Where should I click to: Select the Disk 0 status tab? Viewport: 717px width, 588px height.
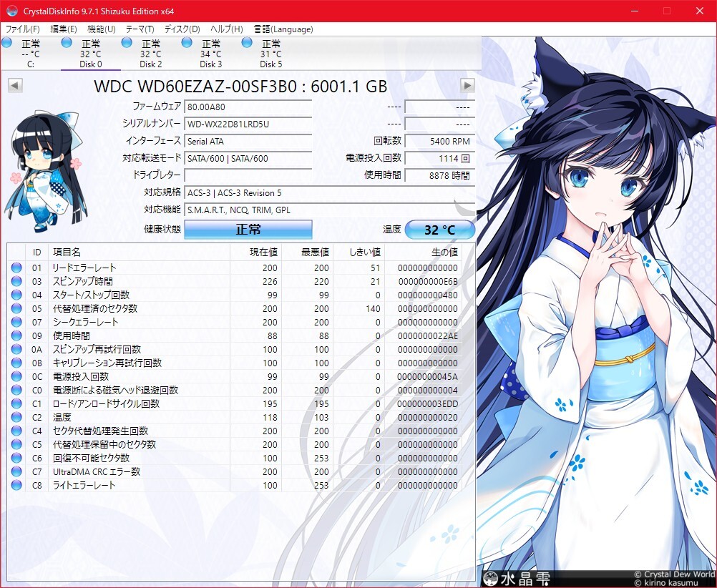tap(91, 54)
